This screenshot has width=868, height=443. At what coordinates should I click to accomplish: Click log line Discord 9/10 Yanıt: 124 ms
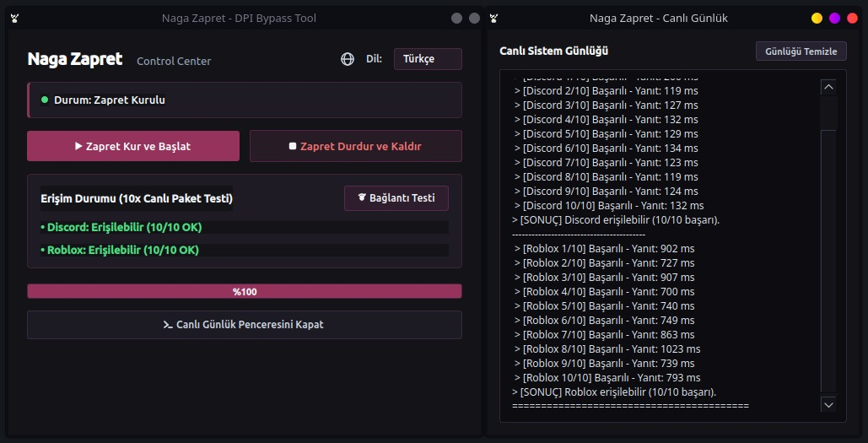pos(607,192)
